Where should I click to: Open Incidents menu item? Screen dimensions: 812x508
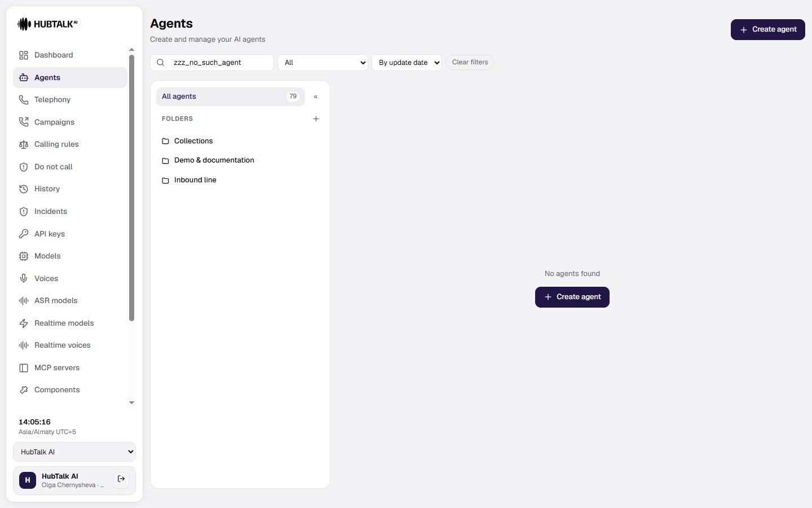click(x=70, y=212)
